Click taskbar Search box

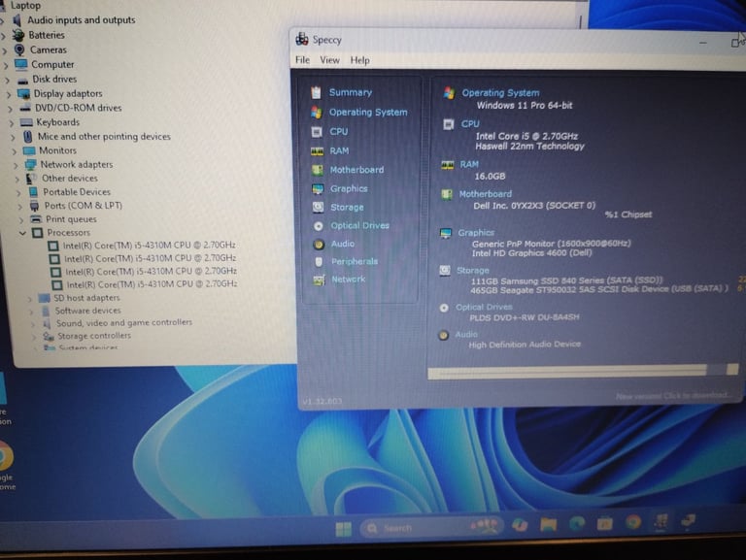point(431,528)
